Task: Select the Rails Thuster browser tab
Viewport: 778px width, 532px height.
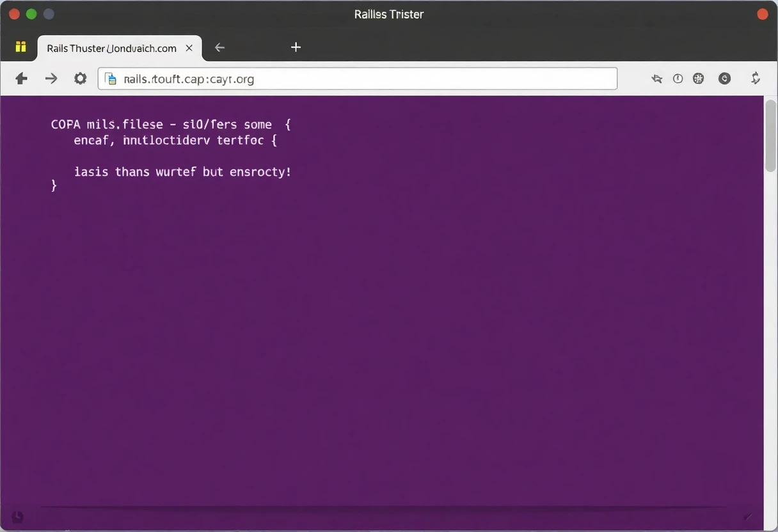Action: pos(120,48)
